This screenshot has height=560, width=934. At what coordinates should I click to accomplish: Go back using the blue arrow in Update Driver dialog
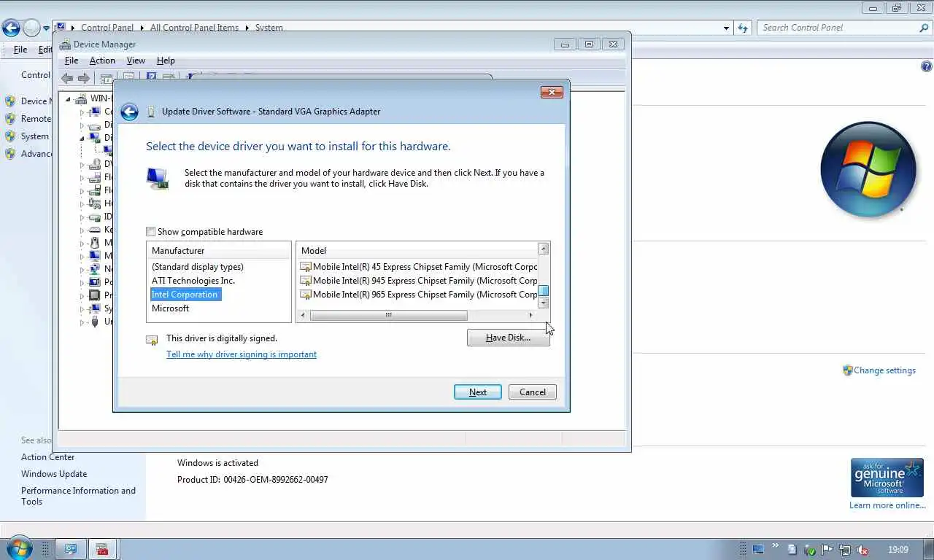point(129,112)
